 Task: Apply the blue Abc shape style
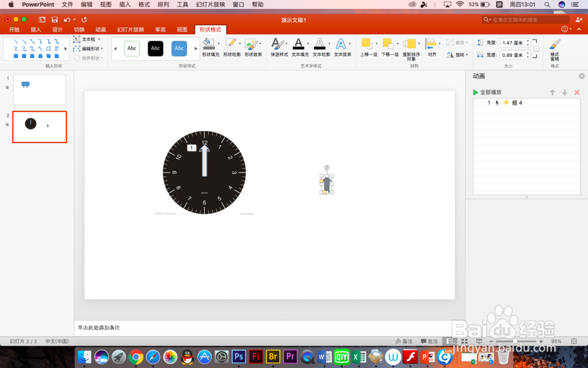(x=179, y=48)
